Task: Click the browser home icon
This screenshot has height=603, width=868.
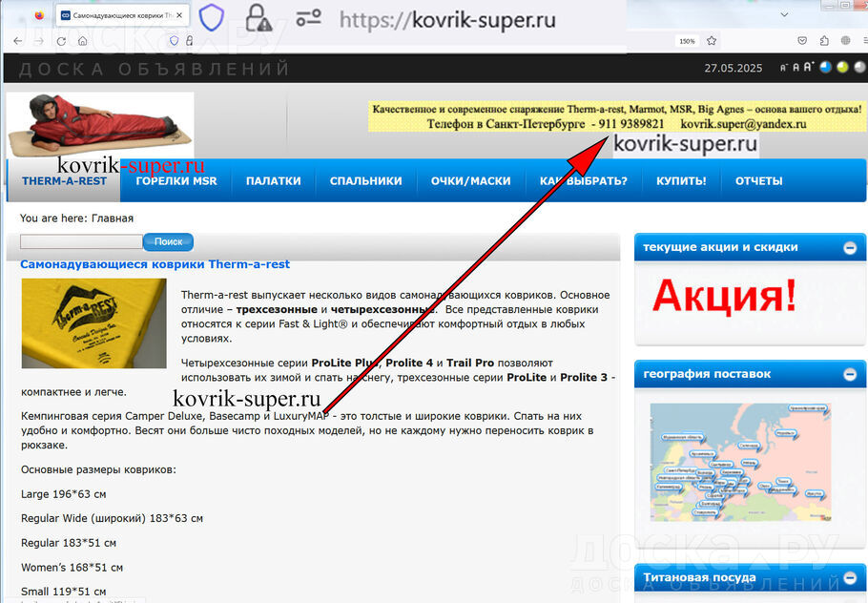Action: coord(83,41)
